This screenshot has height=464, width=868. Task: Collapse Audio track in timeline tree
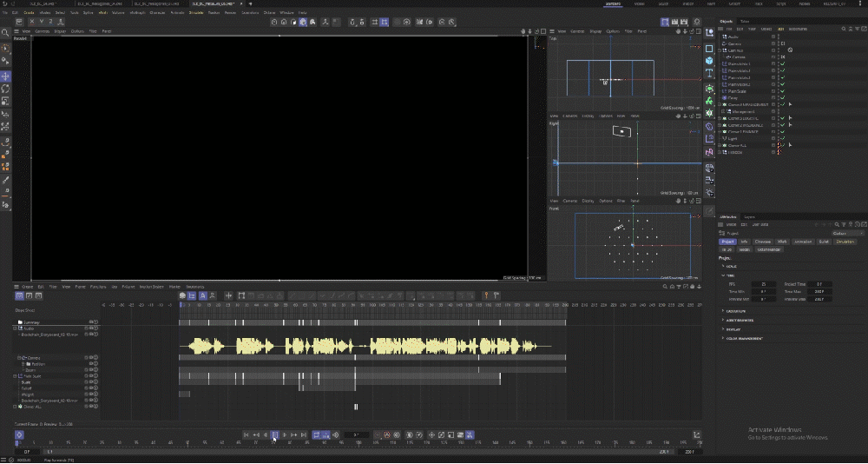click(x=15, y=328)
